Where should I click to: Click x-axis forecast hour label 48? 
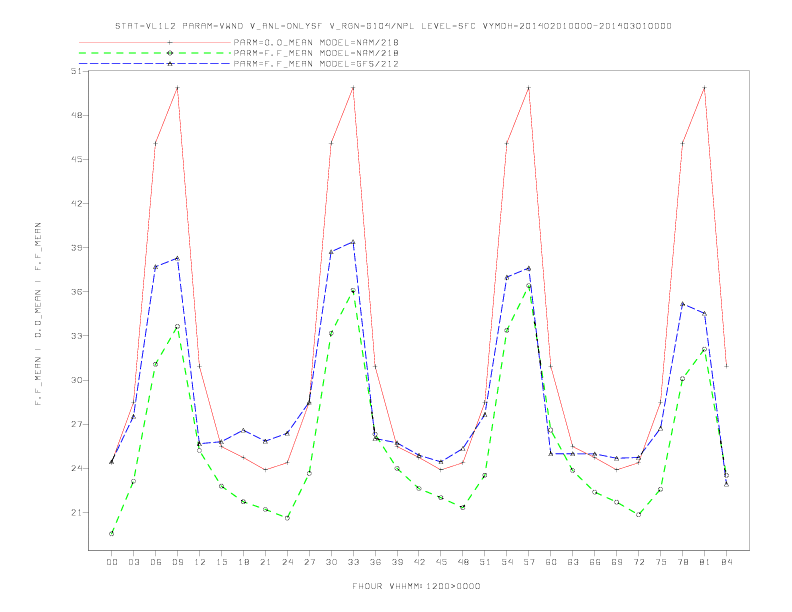pyautogui.click(x=463, y=562)
